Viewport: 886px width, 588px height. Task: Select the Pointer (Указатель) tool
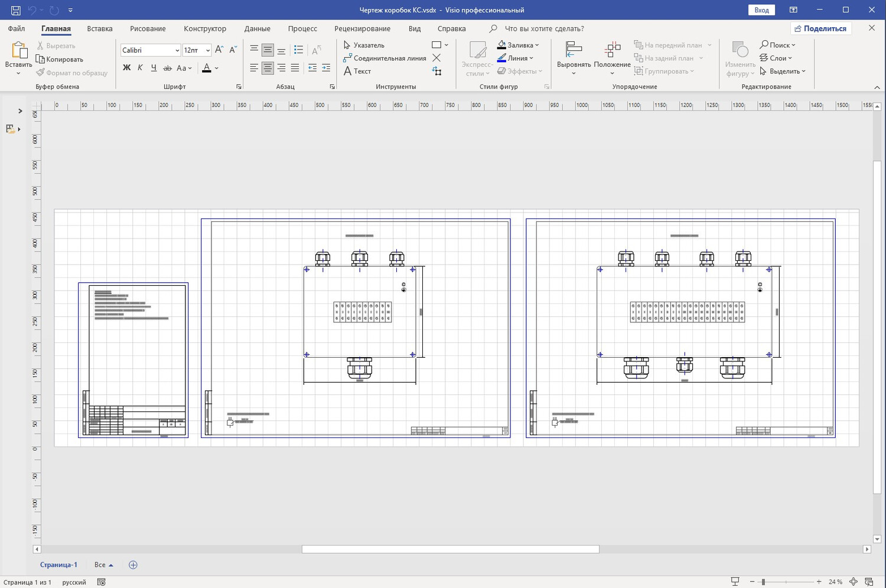click(364, 45)
